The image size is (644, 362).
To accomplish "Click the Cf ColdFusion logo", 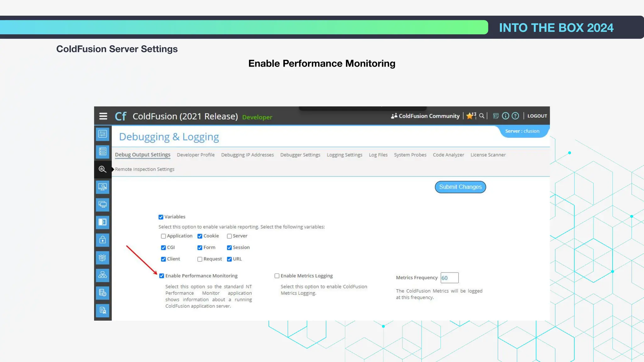I will [x=120, y=116].
